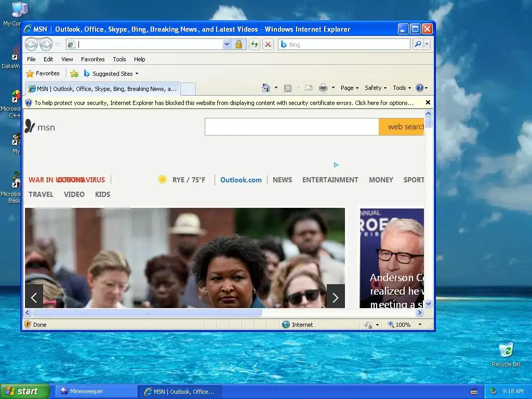The width and height of the screenshot is (532, 399).
Task: Refresh the page with green arrows icon
Action: pos(255,44)
